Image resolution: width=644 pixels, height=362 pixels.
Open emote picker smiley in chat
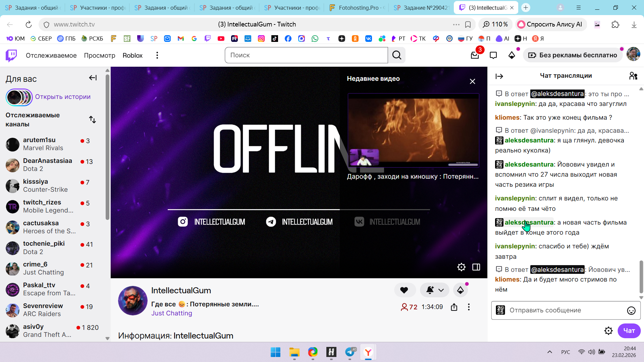tap(631, 310)
